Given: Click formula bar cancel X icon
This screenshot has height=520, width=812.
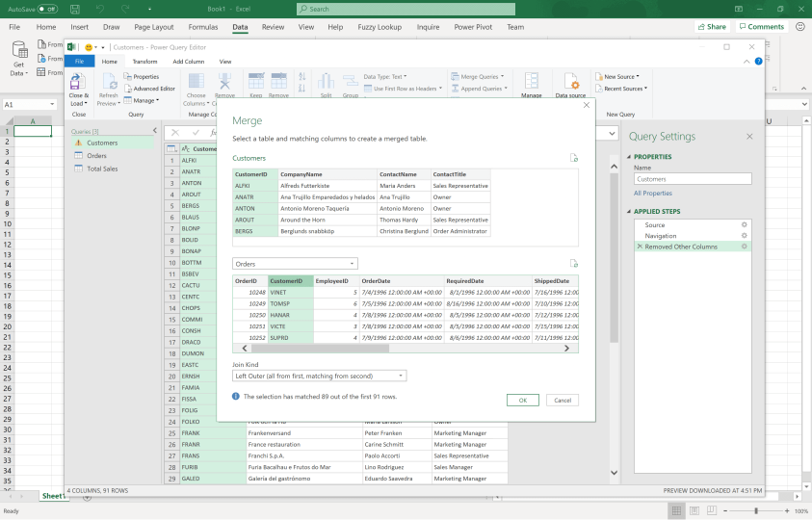Looking at the screenshot, I should [x=175, y=133].
